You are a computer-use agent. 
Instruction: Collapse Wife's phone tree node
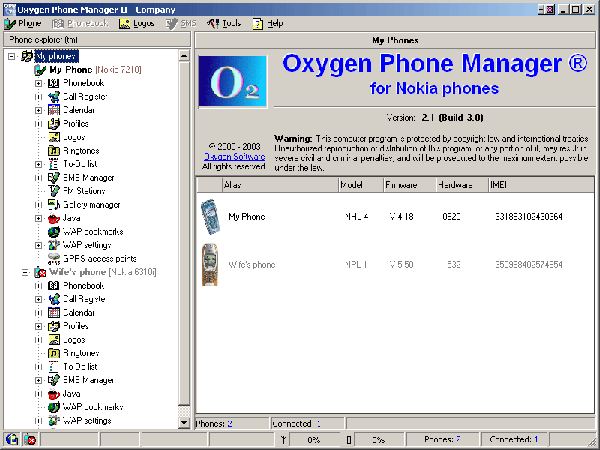pyautogui.click(x=25, y=272)
